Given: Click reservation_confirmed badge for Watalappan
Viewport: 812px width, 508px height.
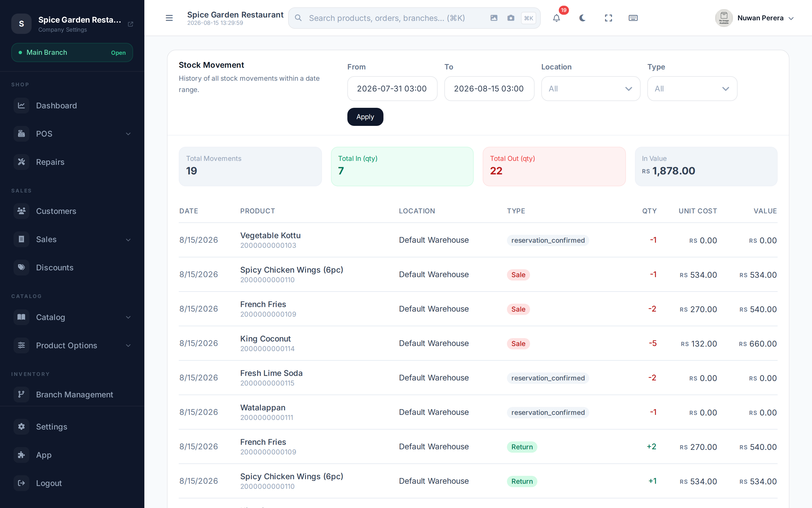Looking at the screenshot, I should [548, 413].
